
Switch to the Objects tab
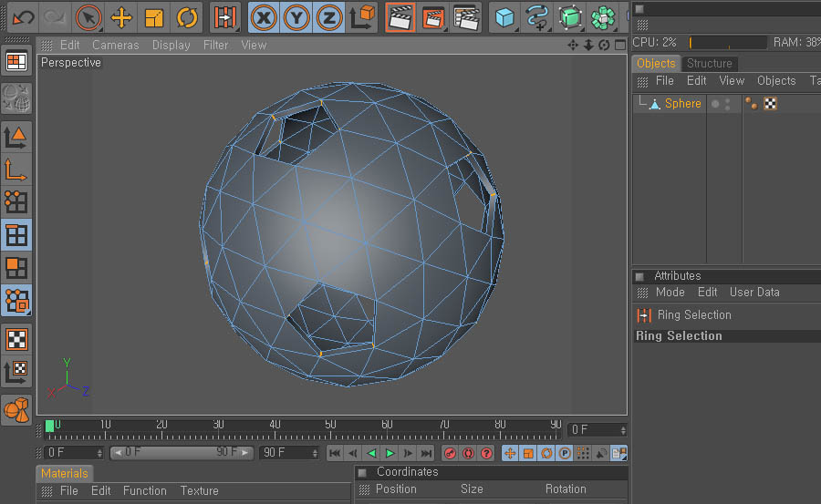(x=656, y=63)
